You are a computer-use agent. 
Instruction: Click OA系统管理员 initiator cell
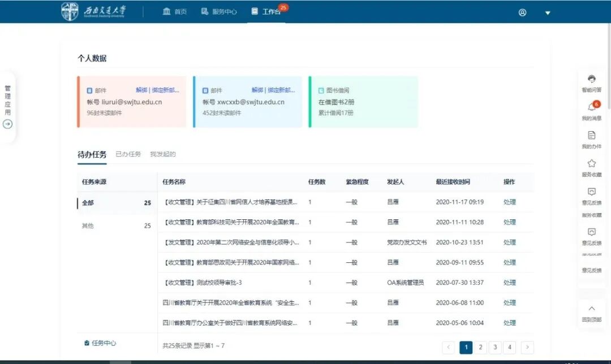405,283
